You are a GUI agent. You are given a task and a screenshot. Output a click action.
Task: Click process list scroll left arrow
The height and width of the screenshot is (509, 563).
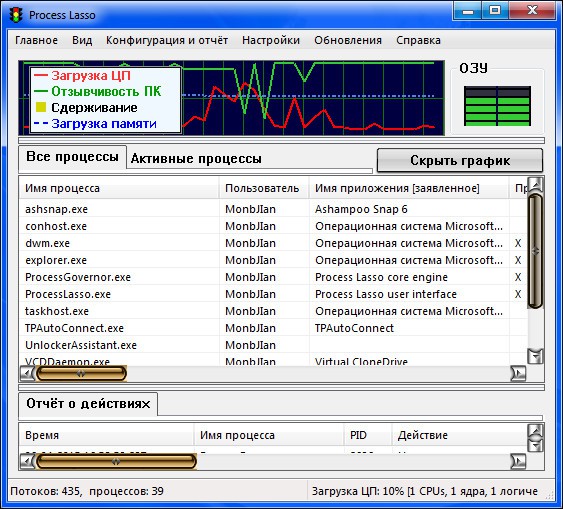[x=27, y=373]
